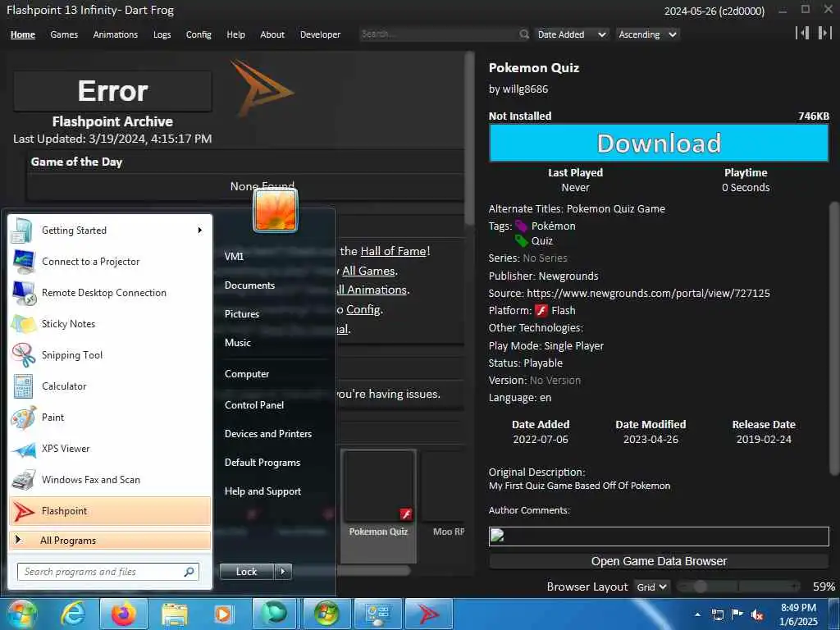Screen dimensions: 840x630
Task: Open XPS Viewer from the Start menu
Action: (x=24, y=449)
